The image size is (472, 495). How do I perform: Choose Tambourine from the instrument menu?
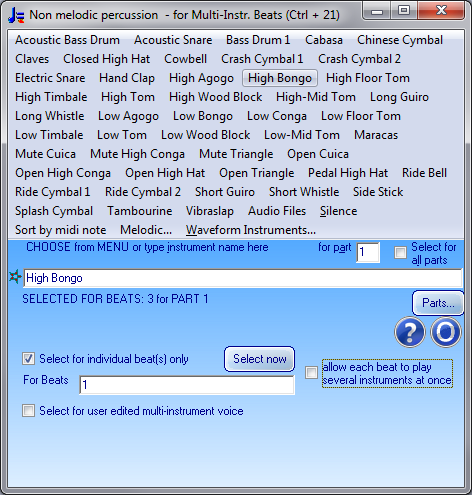(x=140, y=211)
